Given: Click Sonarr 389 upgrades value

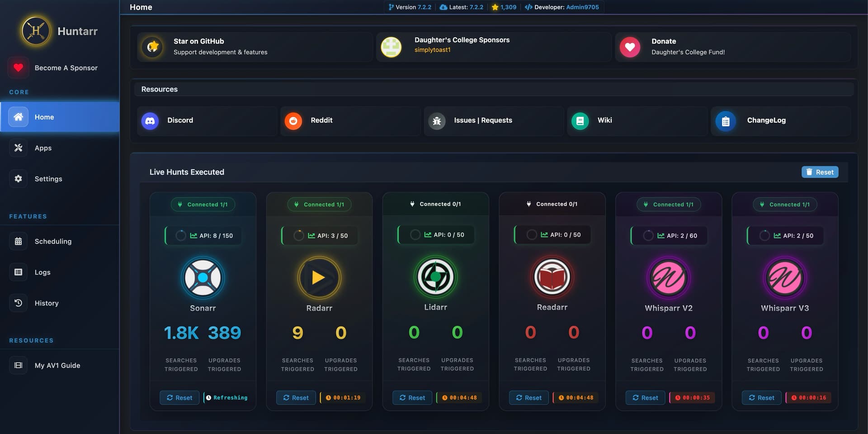Looking at the screenshot, I should [224, 333].
